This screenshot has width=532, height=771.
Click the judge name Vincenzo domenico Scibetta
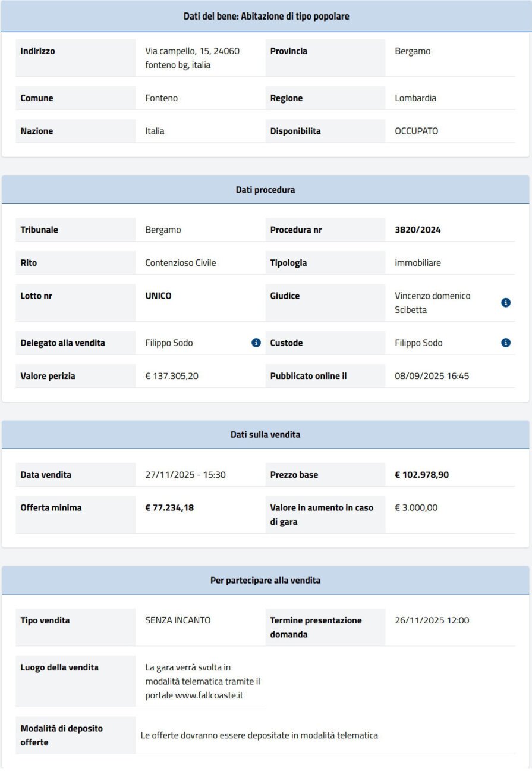click(x=432, y=303)
